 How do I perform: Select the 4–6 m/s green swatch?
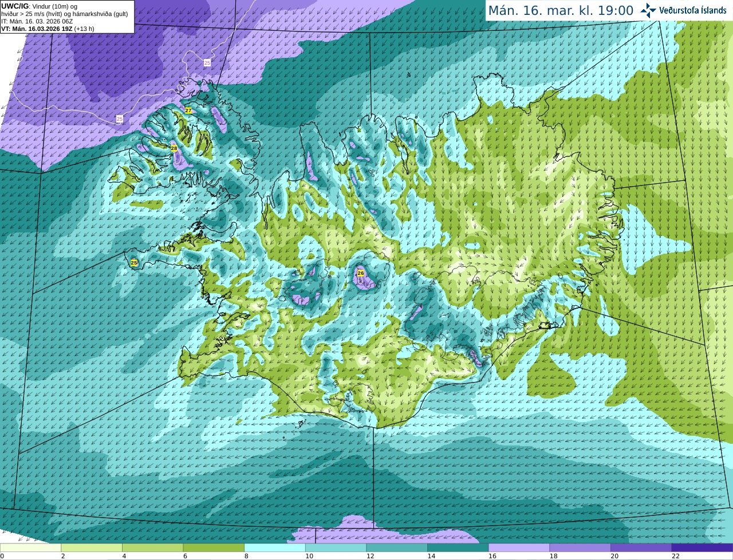tap(152, 548)
